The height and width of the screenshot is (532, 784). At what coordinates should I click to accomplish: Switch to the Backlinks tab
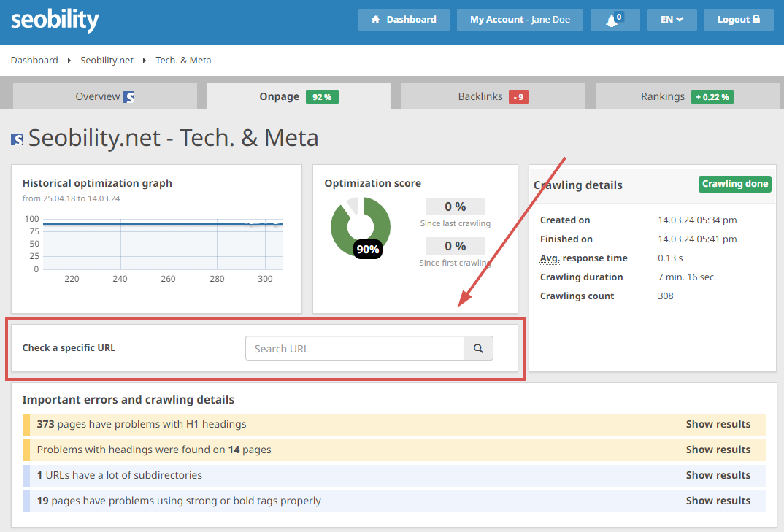click(480, 96)
